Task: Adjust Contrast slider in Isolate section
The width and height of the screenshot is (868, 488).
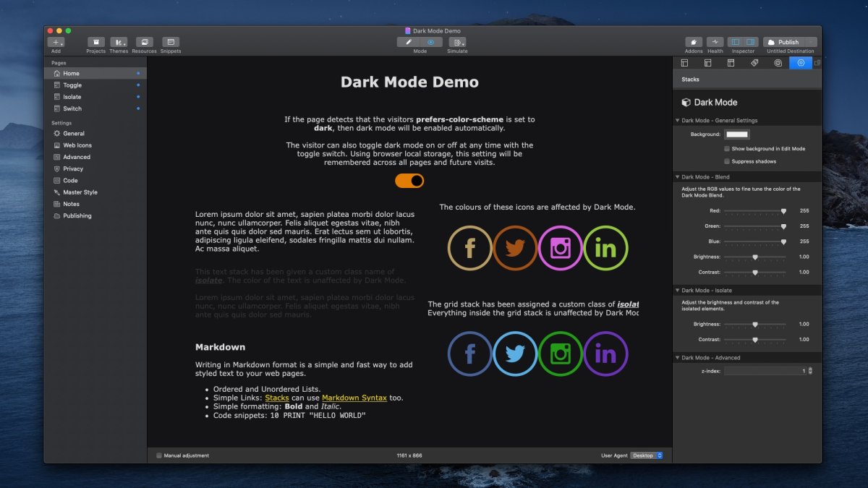Action: 755,340
